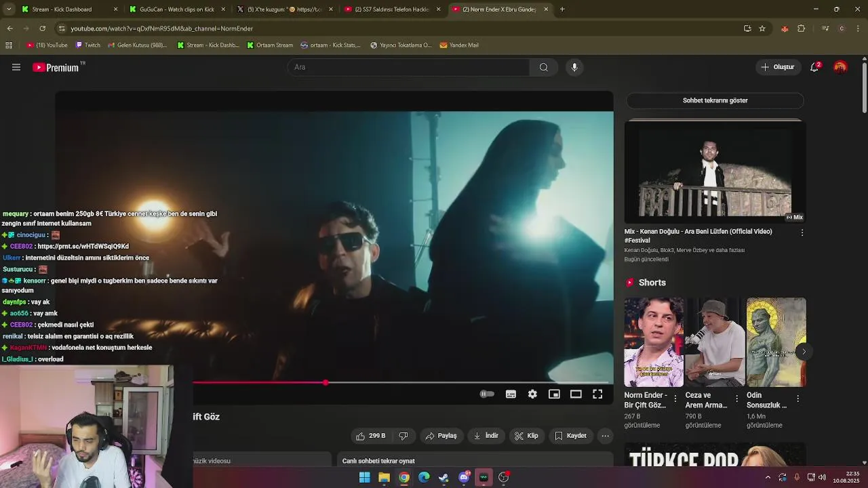Download video with İndir button
Screen dimensions: 868x488
pos(486,436)
